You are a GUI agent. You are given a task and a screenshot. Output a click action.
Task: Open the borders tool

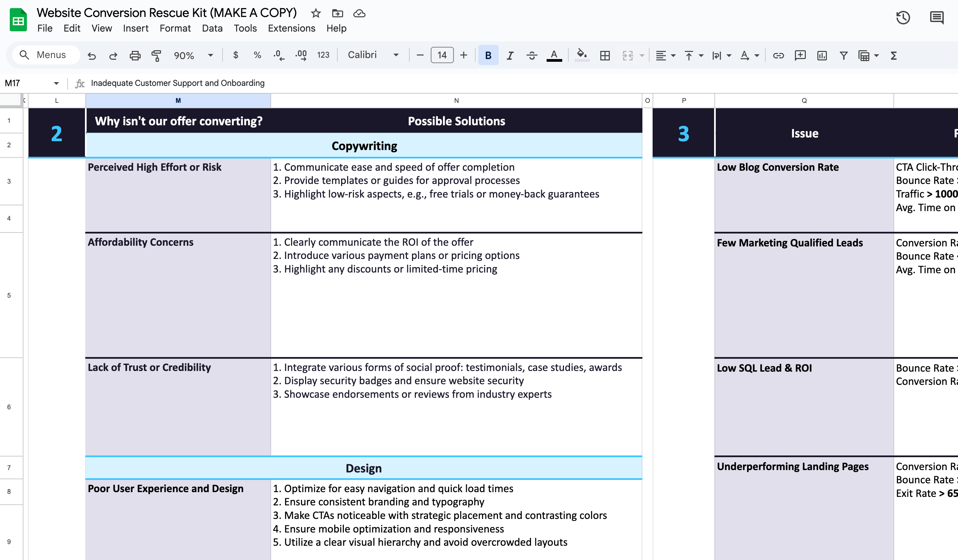[605, 55]
